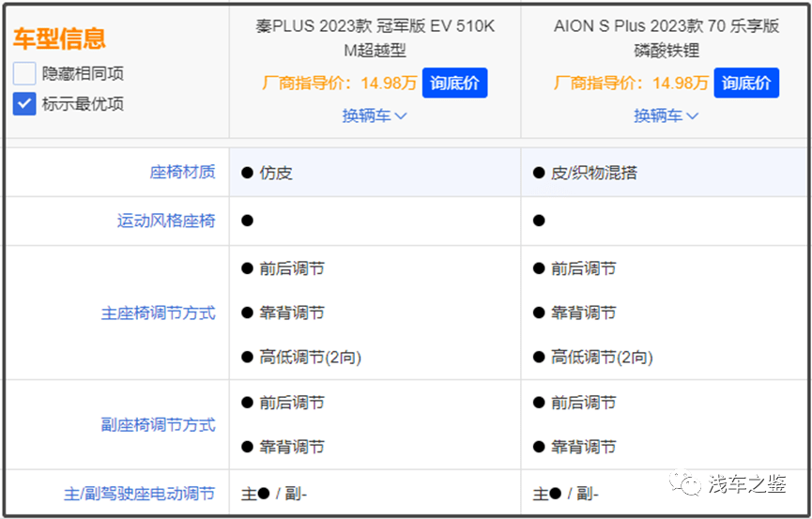
Task: Click 主● / 副- in the AION column
Action: click(x=565, y=494)
